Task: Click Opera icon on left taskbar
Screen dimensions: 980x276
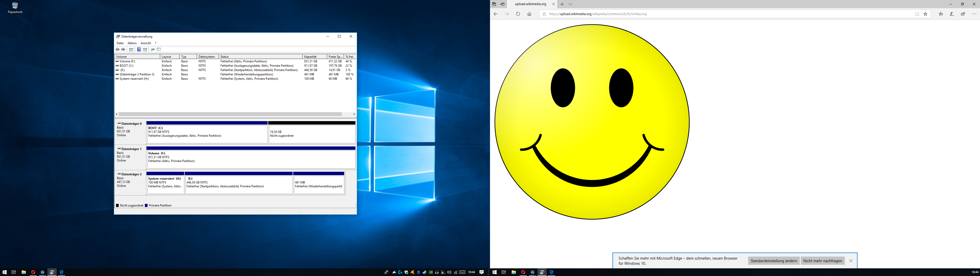Action: tap(33, 272)
